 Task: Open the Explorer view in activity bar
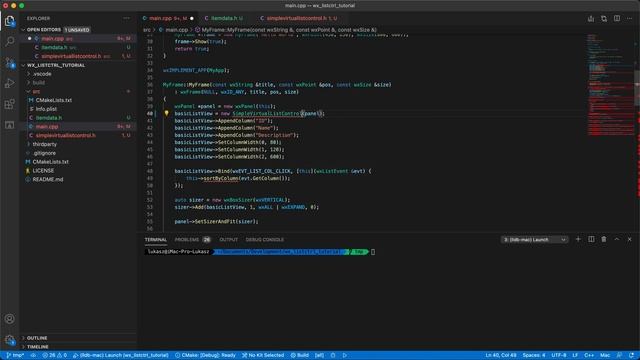click(x=9, y=21)
